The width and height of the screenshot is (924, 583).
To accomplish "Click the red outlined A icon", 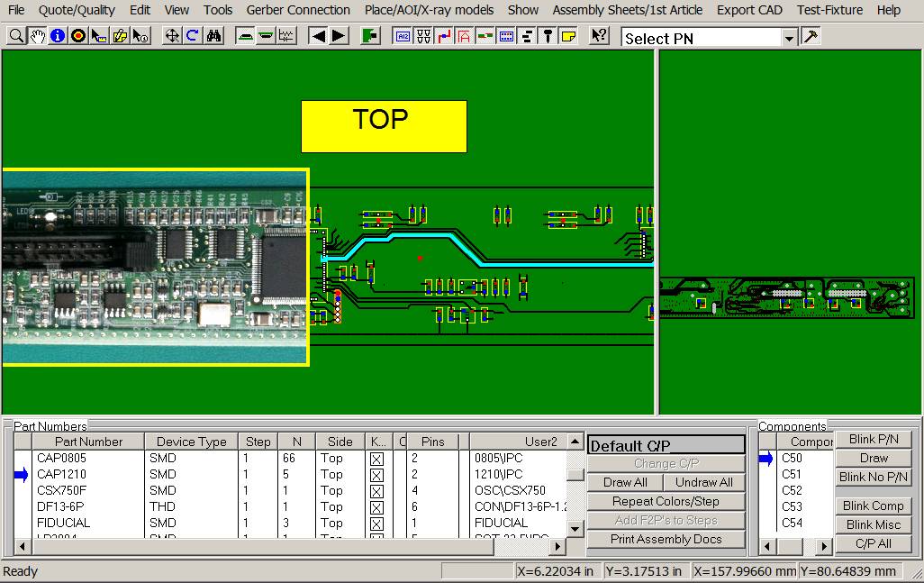I will [x=465, y=37].
